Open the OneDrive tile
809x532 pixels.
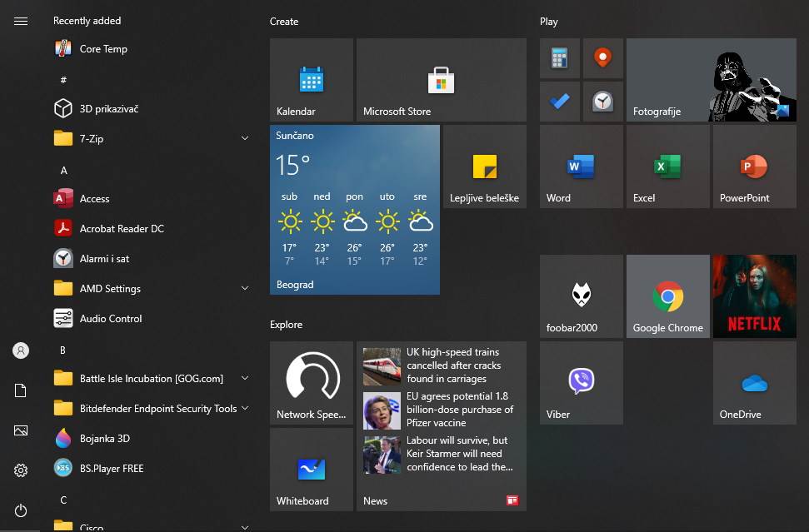(753, 382)
